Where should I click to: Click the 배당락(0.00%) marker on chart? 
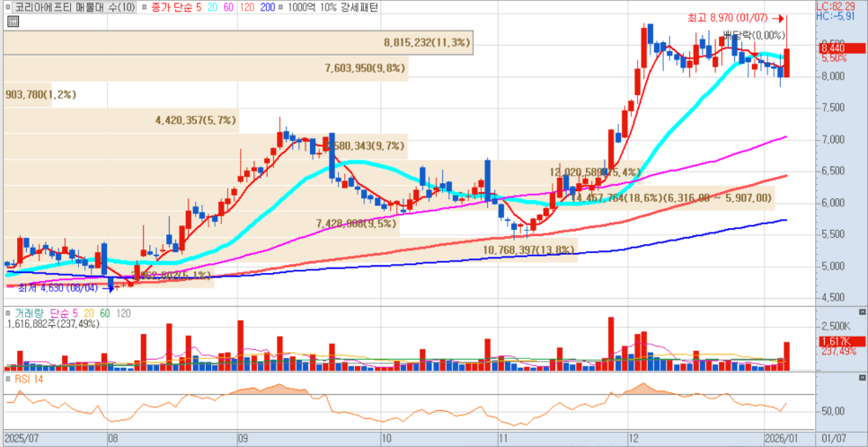pyautogui.click(x=753, y=35)
